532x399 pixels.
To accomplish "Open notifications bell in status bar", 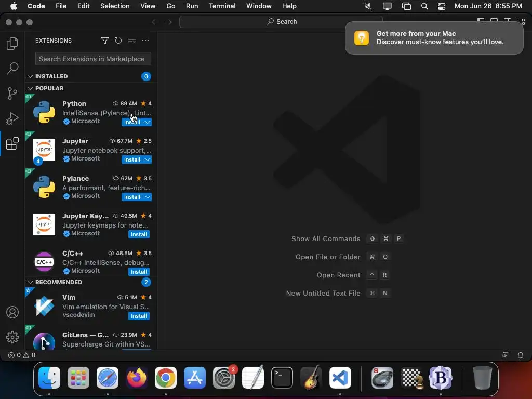I will pos(520,355).
